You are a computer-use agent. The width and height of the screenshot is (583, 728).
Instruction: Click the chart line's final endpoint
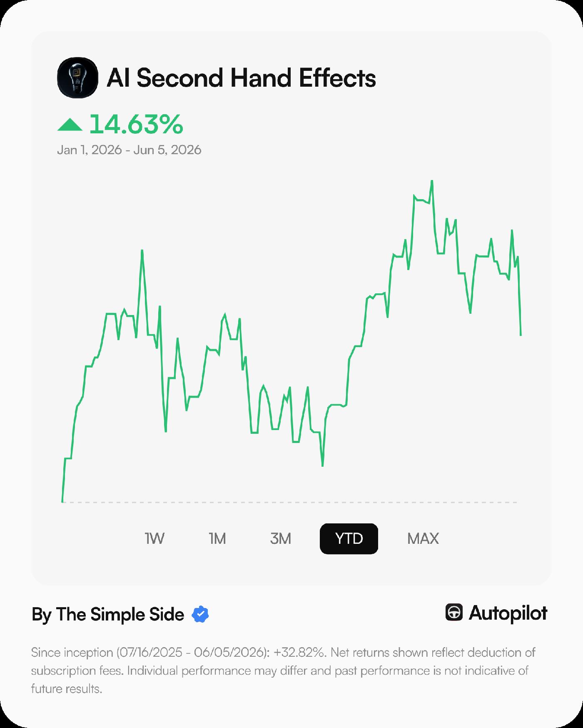point(521,335)
